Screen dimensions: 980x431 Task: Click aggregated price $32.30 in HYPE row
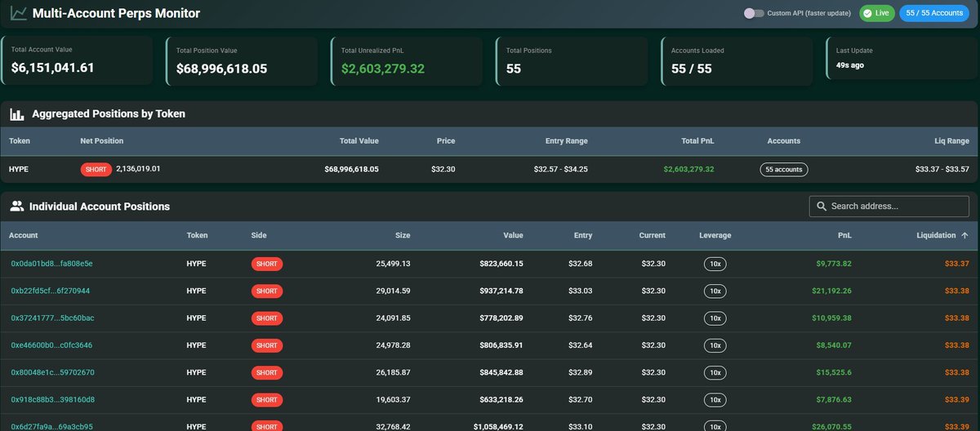(x=443, y=169)
